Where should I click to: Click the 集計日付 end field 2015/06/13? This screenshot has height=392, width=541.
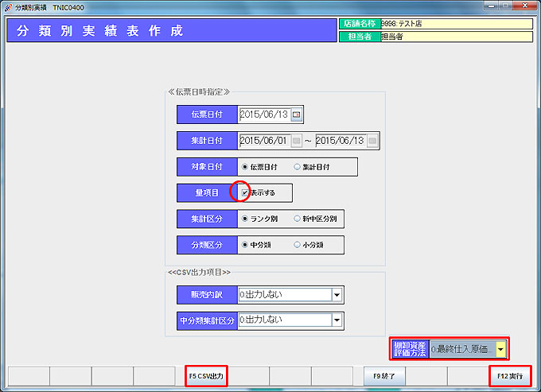point(341,141)
